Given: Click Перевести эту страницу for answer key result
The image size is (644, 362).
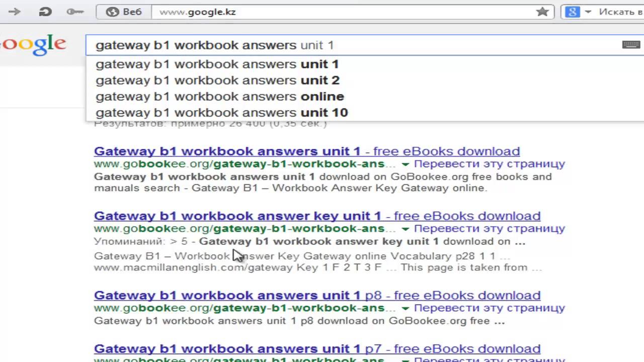Looking at the screenshot, I should [x=490, y=228].
